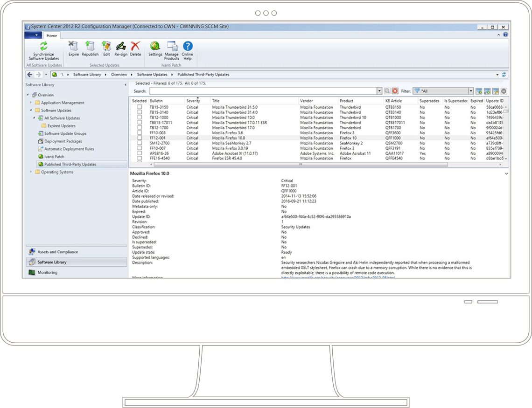Sort by the Product column header
532x408 pixels.
coord(361,101)
